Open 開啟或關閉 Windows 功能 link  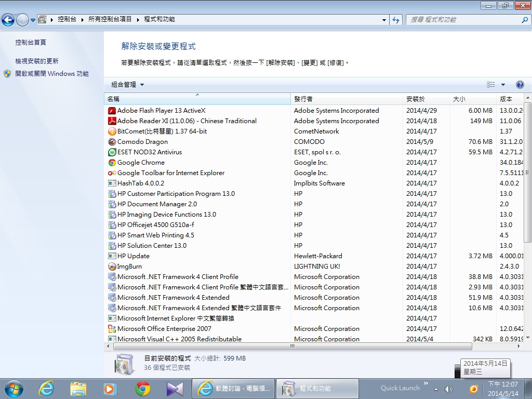coord(51,74)
